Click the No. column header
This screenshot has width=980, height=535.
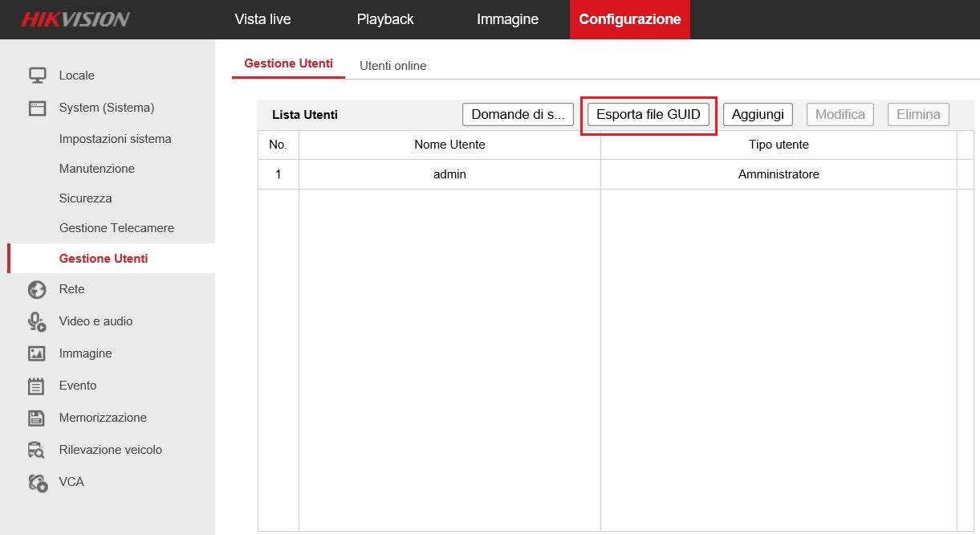point(278,145)
